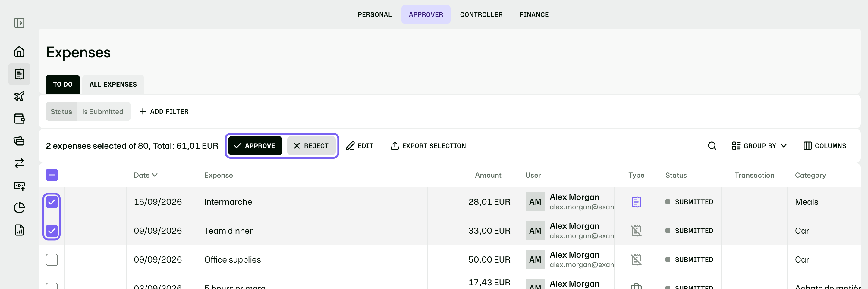The image size is (868, 289).
Task: Click Add Filter
Action: (x=164, y=111)
